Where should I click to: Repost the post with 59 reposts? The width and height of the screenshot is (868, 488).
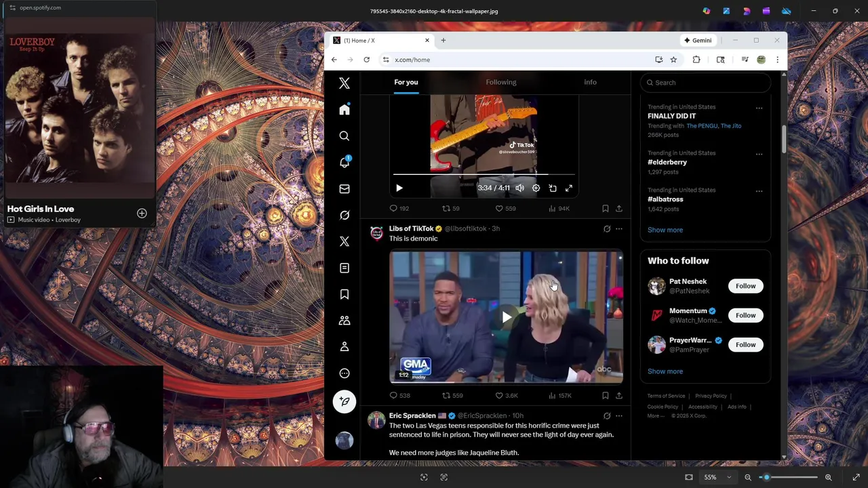[x=451, y=209]
